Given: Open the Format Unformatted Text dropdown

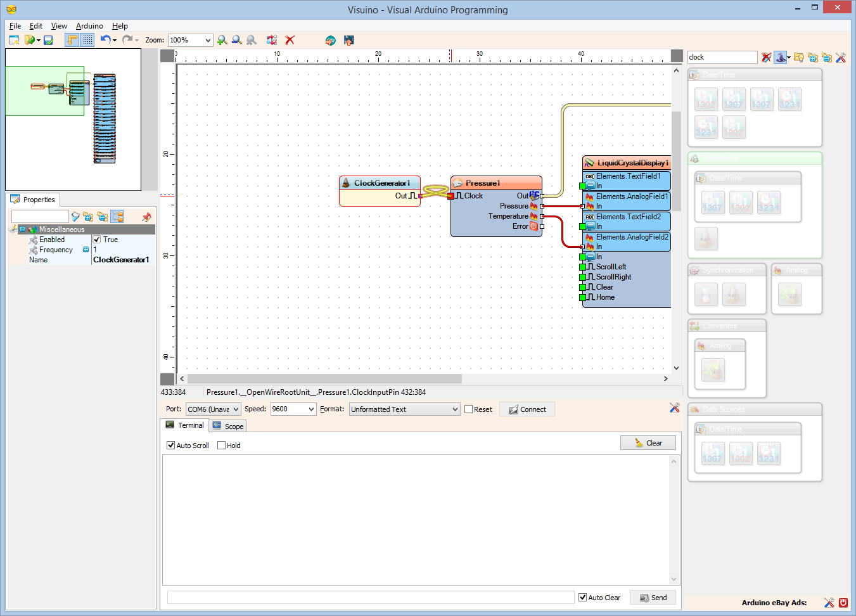Looking at the screenshot, I should pyautogui.click(x=405, y=409).
